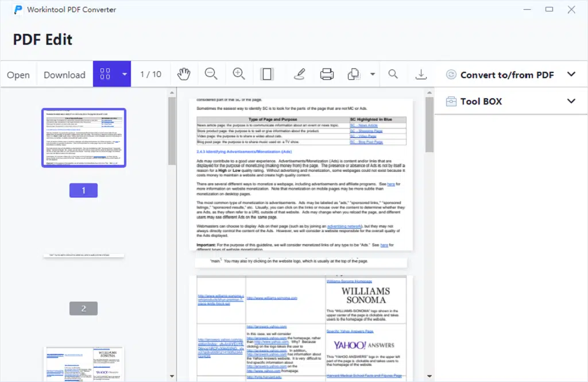The height and width of the screenshot is (382, 588).
Task: Click the Workintool PDF Converter logo icon
Action: coord(17,9)
